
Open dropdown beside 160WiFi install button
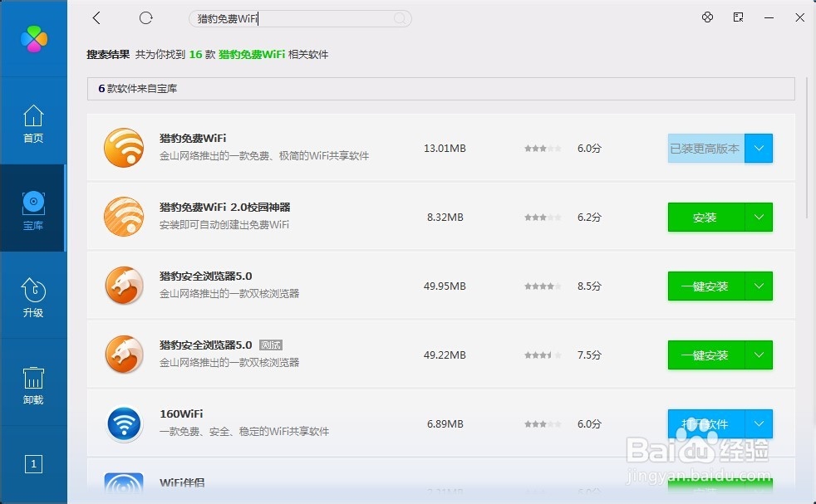(x=758, y=423)
